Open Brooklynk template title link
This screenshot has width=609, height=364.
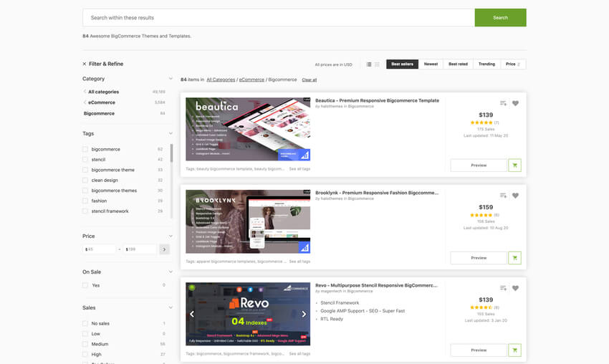point(377,193)
